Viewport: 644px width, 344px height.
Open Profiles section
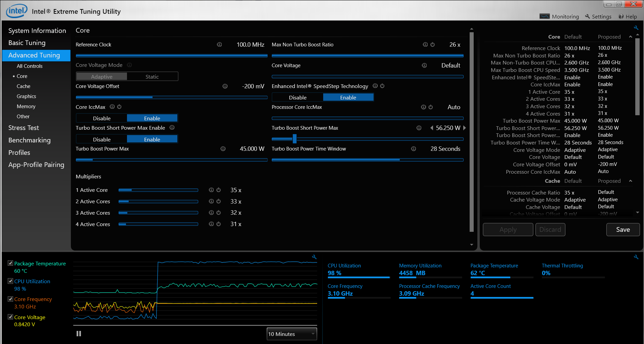tap(19, 153)
